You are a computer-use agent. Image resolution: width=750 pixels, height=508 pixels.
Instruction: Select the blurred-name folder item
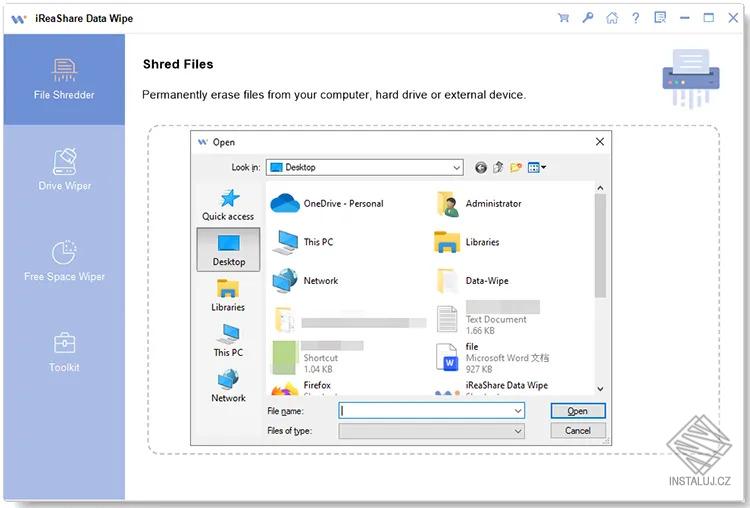pyautogui.click(x=349, y=320)
